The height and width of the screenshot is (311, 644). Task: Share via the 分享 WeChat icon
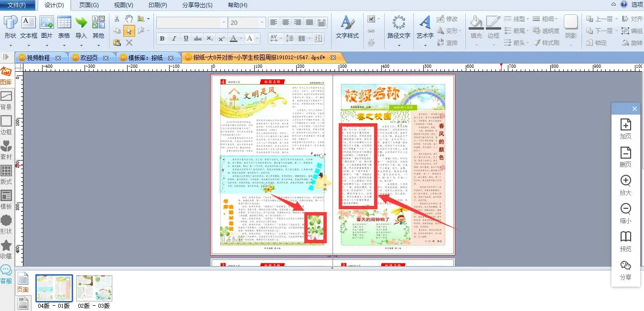625,270
